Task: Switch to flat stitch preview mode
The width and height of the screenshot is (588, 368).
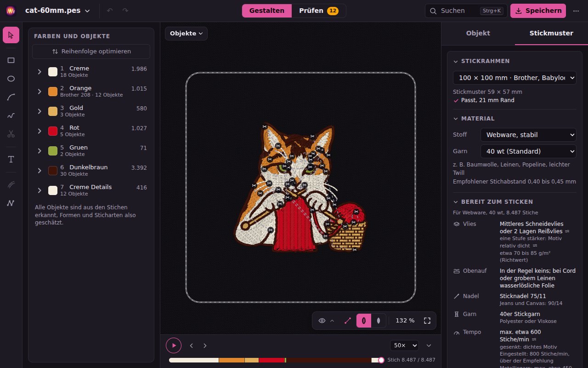Action: 378,321
